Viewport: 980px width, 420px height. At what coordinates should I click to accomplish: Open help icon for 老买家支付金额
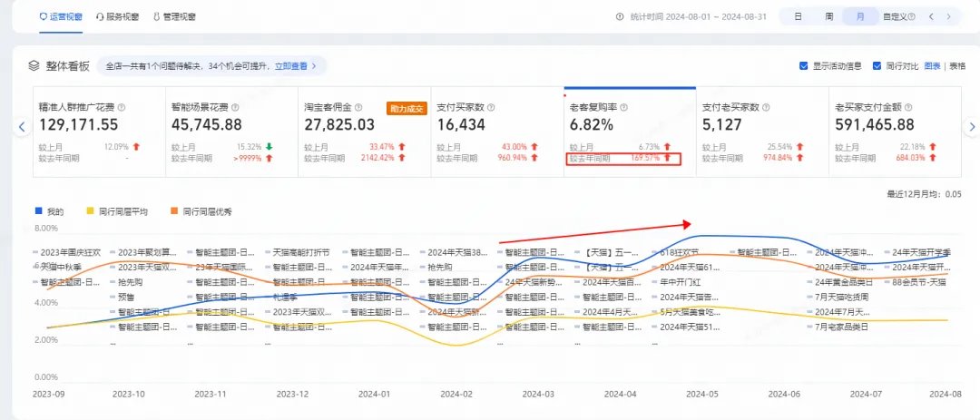click(907, 108)
